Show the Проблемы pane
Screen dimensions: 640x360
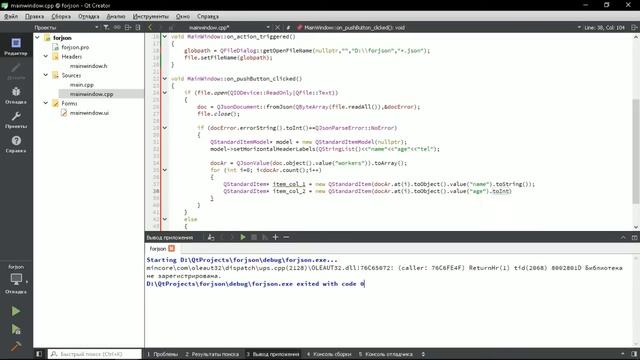162,354
